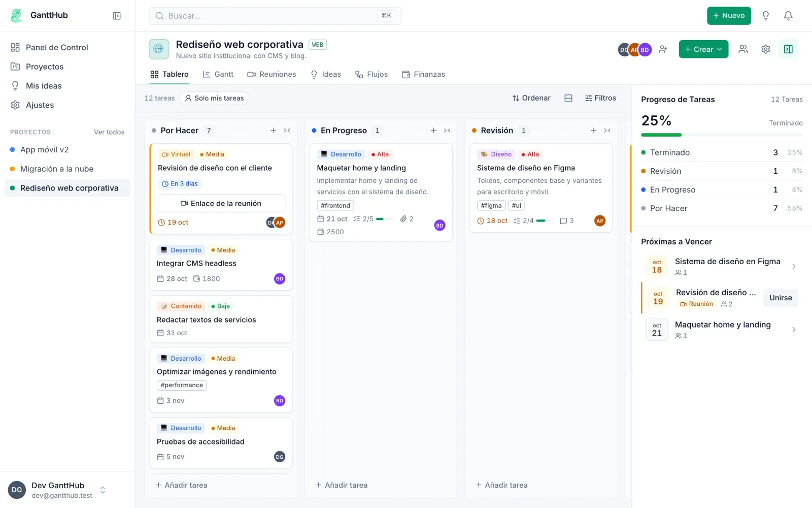The width and height of the screenshot is (812, 508).
Task: Open Mis ideas in sidebar
Action: coord(67,86)
